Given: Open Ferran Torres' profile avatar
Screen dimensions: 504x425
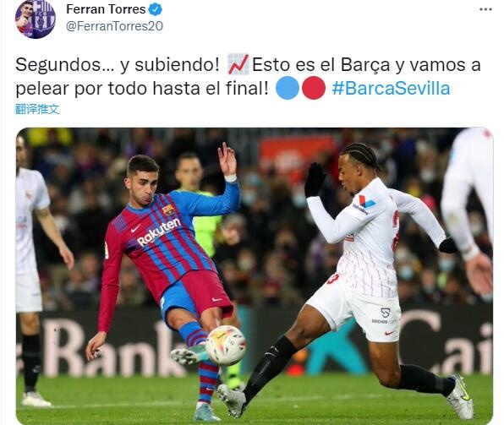Looking at the screenshot, I should (x=35, y=19).
